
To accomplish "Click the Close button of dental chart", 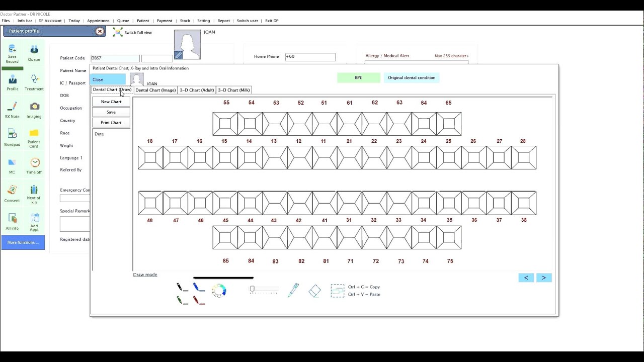I will (x=108, y=79).
